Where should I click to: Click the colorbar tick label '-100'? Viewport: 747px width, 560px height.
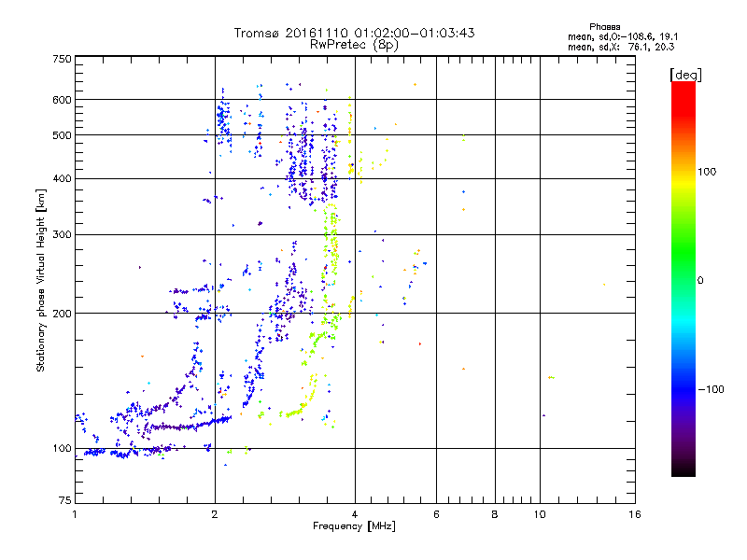[711, 389]
